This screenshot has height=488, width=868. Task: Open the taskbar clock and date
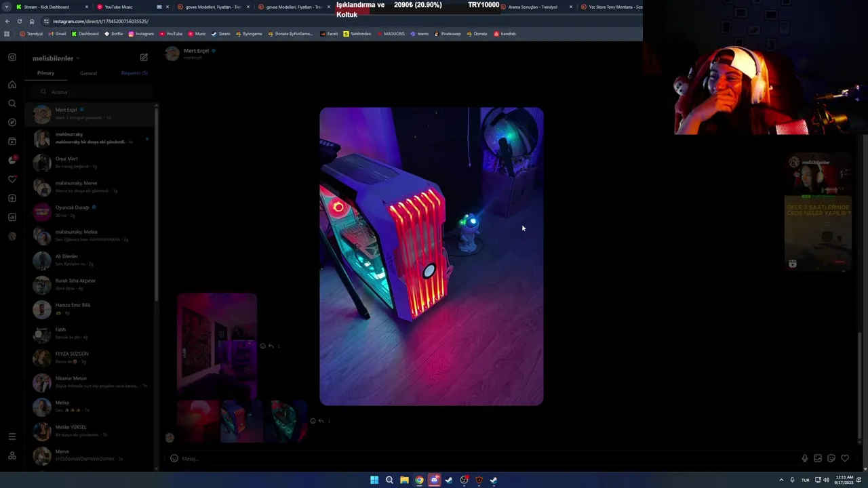click(x=844, y=480)
